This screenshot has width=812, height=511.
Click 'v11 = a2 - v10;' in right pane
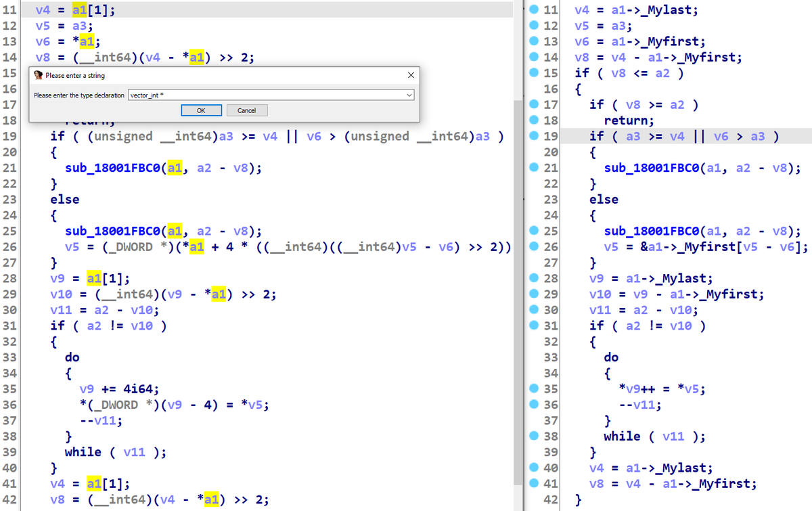tap(644, 310)
